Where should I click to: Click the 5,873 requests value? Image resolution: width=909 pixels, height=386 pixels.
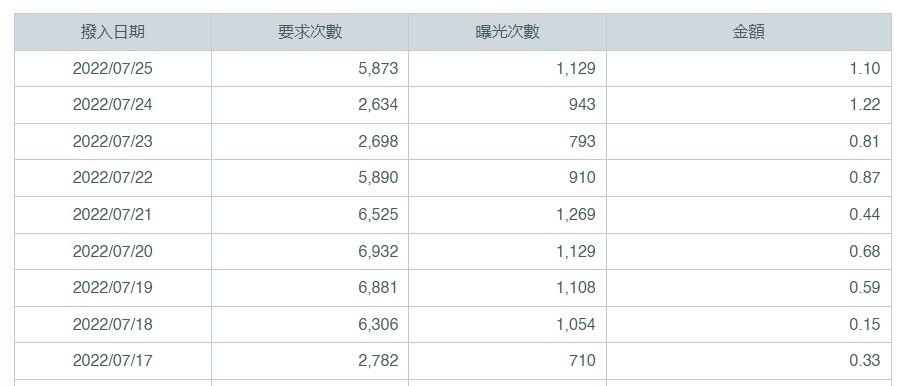tap(378, 68)
